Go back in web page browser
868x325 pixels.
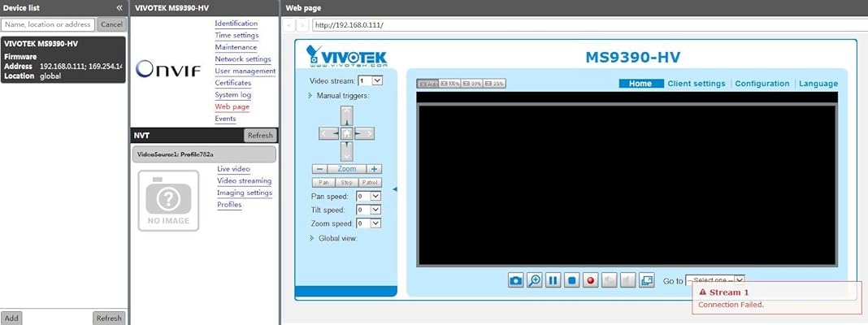click(x=291, y=25)
